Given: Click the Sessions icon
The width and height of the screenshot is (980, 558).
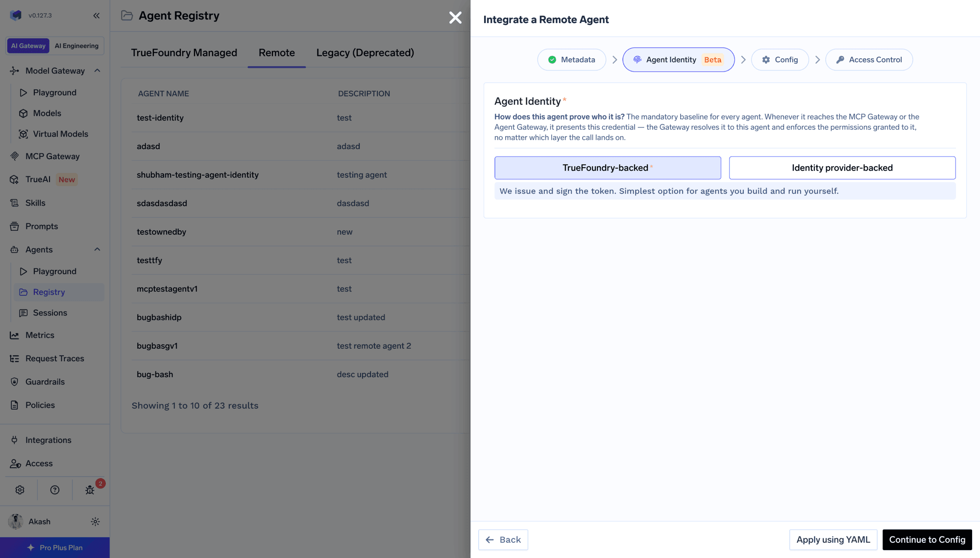Looking at the screenshot, I should tap(23, 313).
